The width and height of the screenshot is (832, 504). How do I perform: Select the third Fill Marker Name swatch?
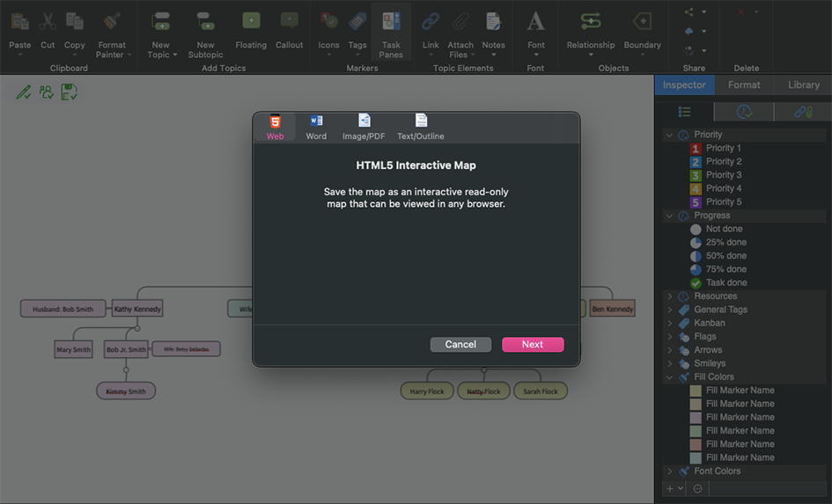[696, 418]
